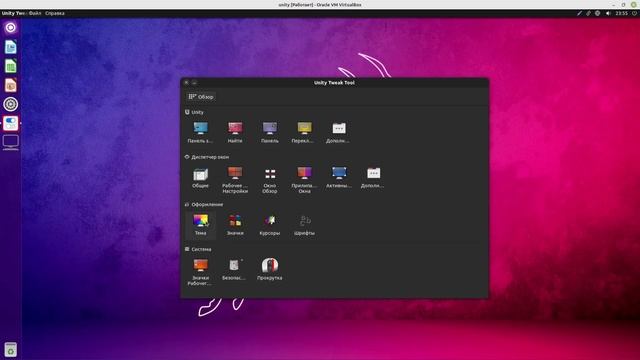Screen dimensions: 640x360
Task: Open the network indicator in top panel
Action: 598,13
